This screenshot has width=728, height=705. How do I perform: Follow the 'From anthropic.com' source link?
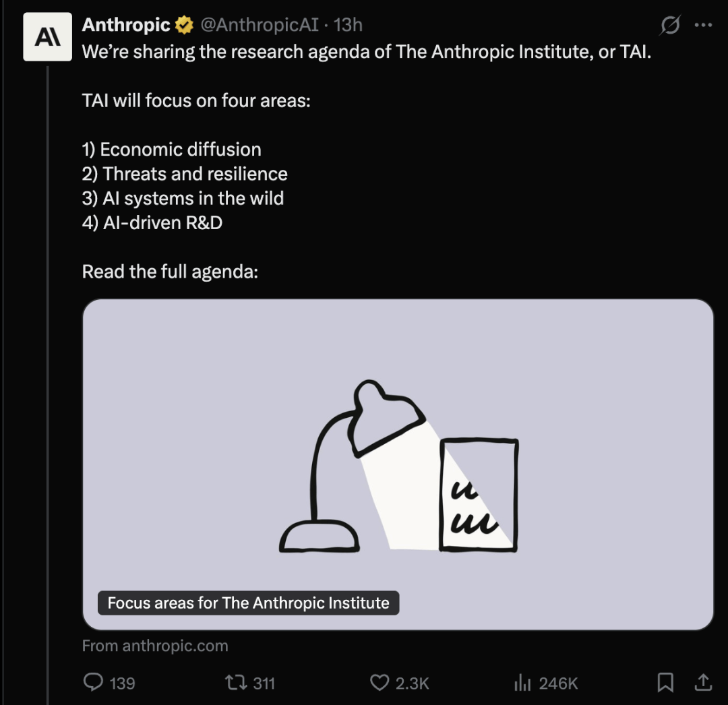click(155, 646)
